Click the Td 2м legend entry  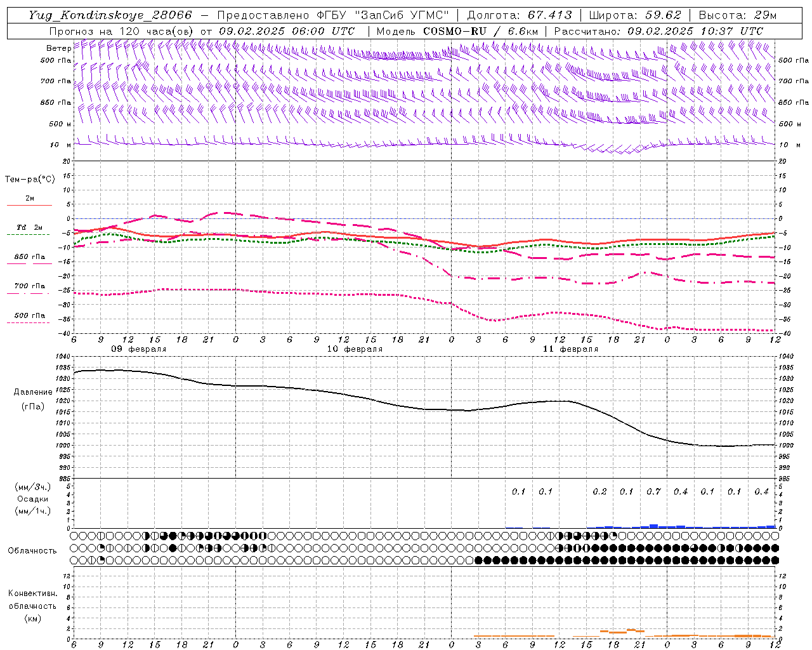point(29,227)
